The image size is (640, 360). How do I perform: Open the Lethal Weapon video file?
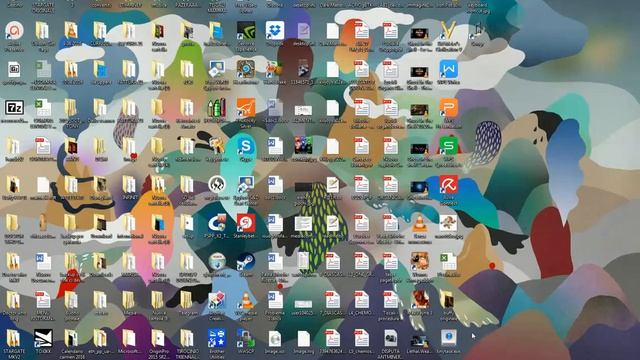coord(419,341)
